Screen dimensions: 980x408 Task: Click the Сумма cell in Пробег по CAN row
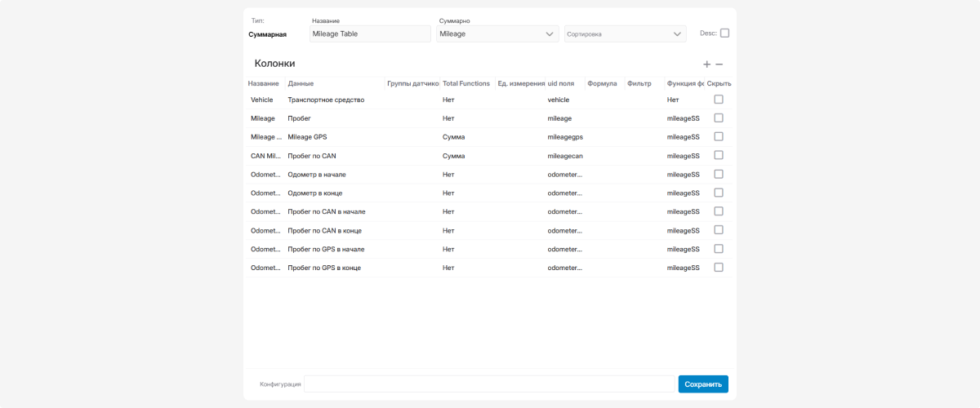(453, 156)
